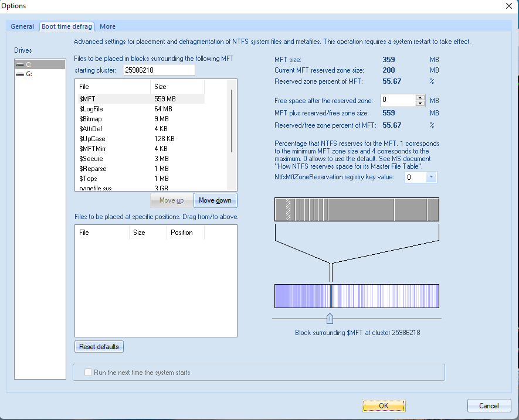Click the Position column header in lower list

(182, 233)
